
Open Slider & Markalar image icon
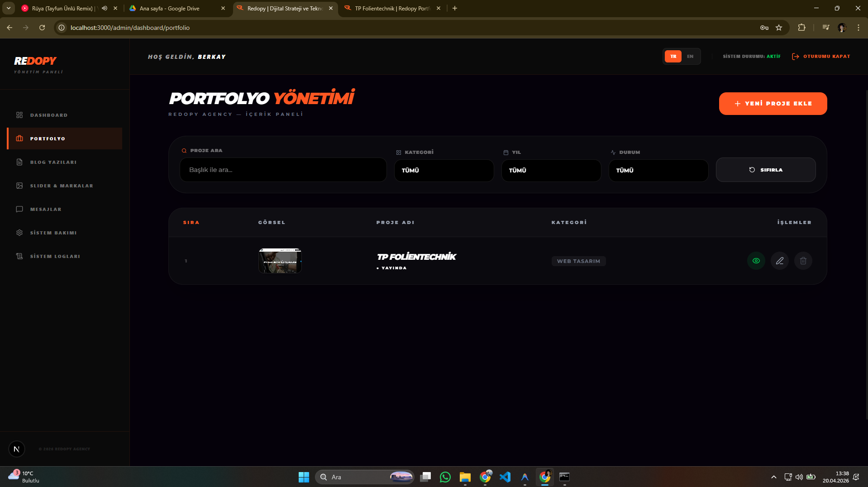pyautogui.click(x=19, y=186)
